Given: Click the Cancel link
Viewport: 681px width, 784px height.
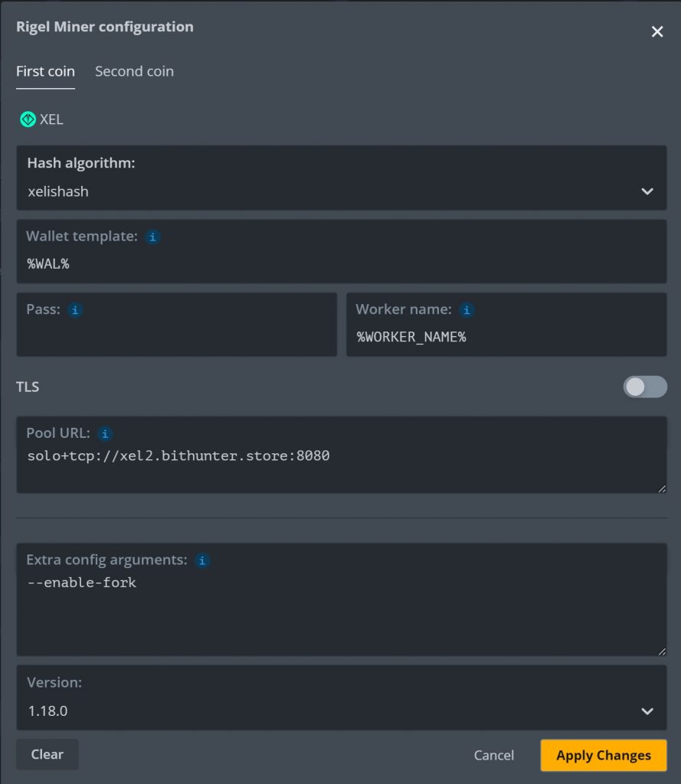Looking at the screenshot, I should pos(494,755).
